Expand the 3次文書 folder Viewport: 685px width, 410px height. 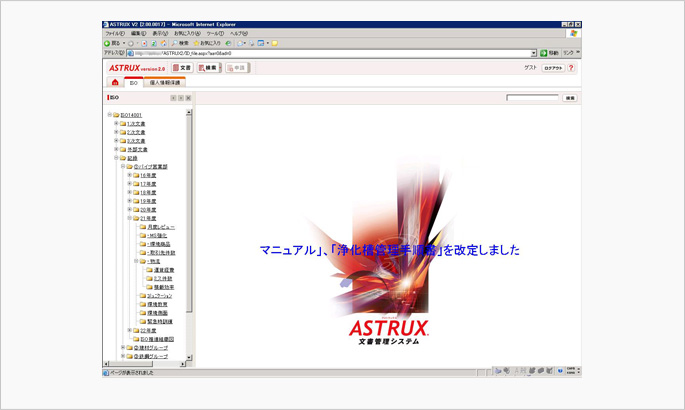click(116, 141)
